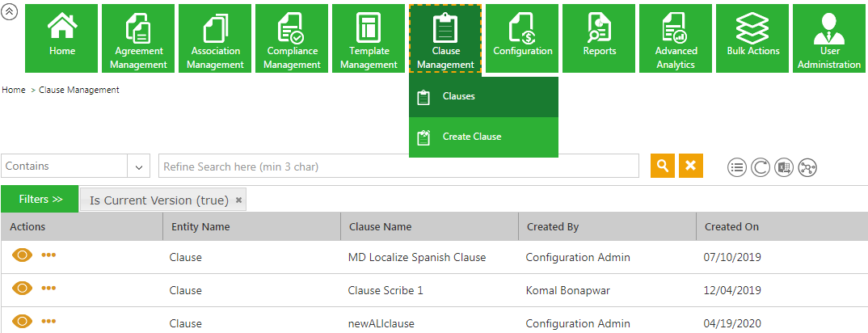This screenshot has width=868, height=333.
Task: Collapse the top navigation bar chevron
Action: [10, 13]
